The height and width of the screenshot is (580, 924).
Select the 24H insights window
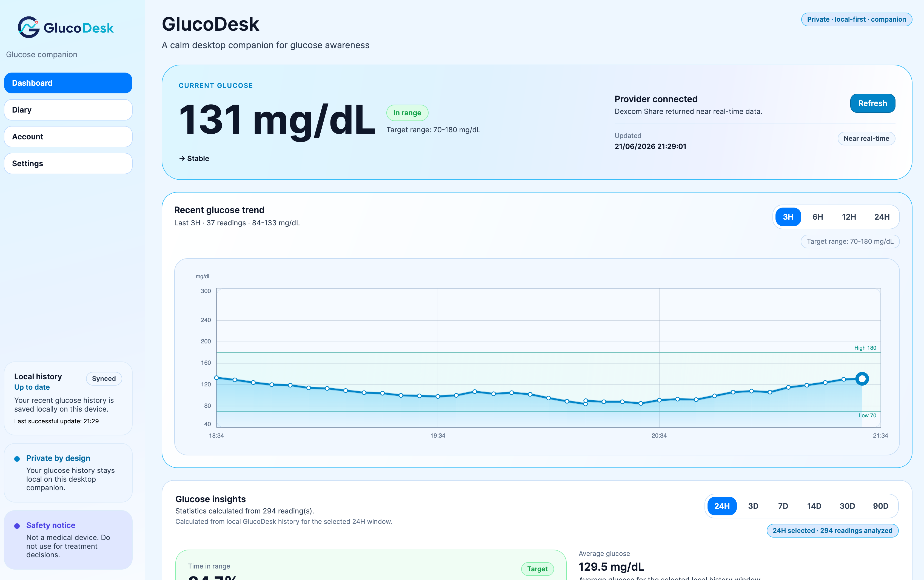click(x=722, y=506)
